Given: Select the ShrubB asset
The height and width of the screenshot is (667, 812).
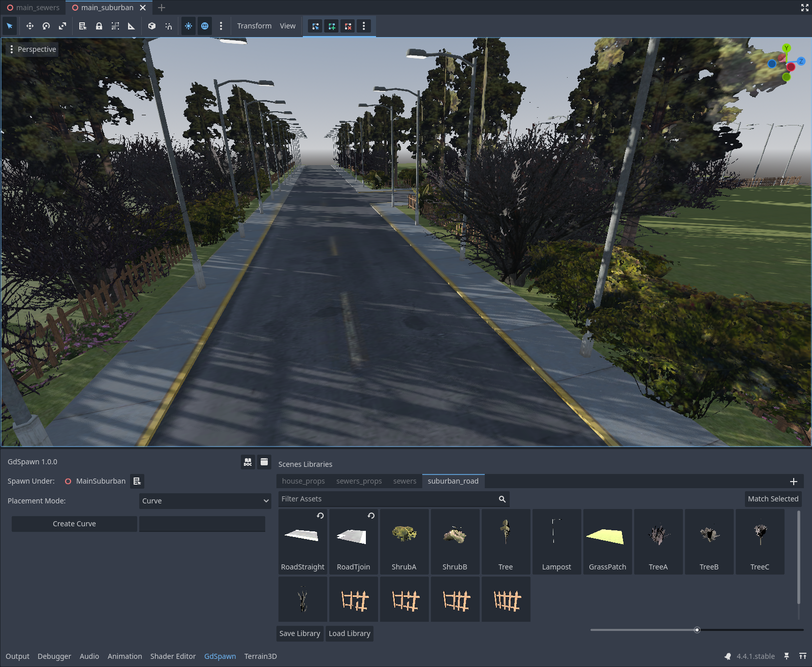Looking at the screenshot, I should 455,542.
